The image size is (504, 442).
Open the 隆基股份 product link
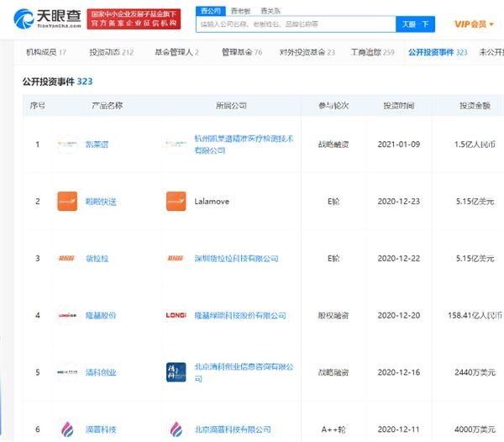point(101,315)
